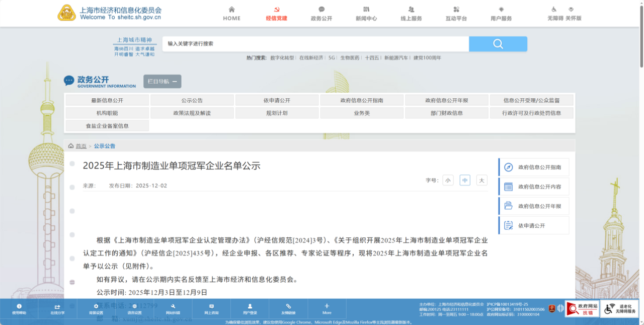644x325 pixels.
Task: Click the magnifying glass search button
Action: (x=498, y=44)
